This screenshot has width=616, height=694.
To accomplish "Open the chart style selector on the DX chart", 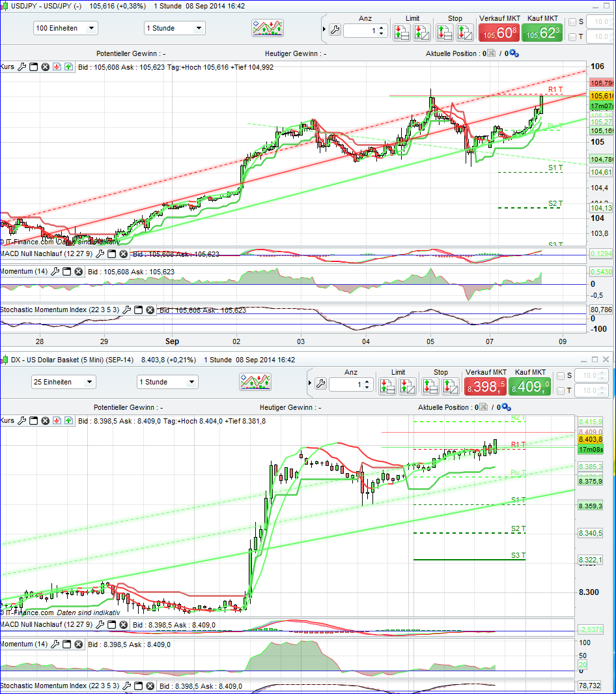I will pyautogui.click(x=255, y=382).
